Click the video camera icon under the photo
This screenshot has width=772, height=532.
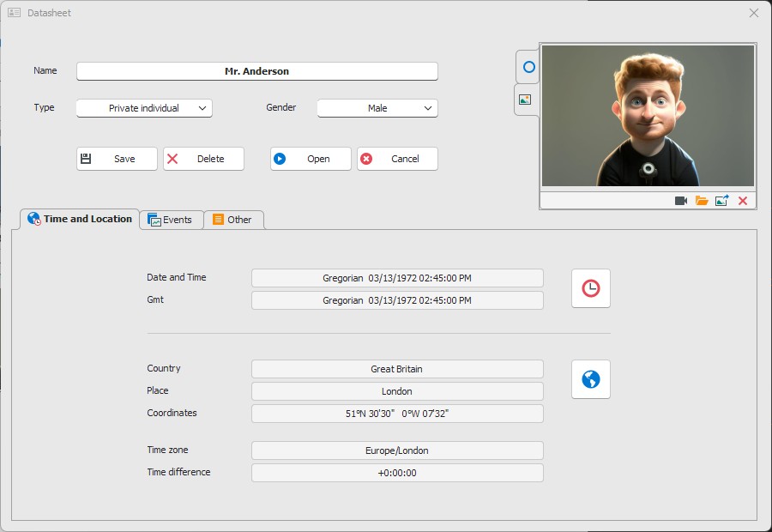[681, 201]
